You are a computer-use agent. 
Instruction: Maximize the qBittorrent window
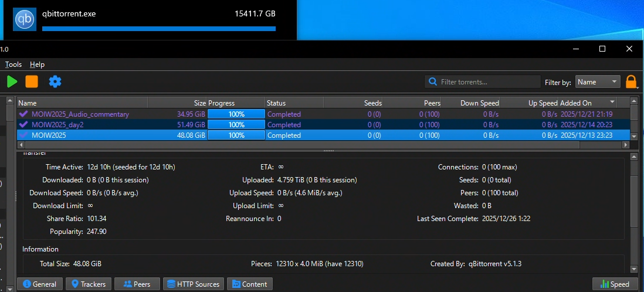[602, 49]
